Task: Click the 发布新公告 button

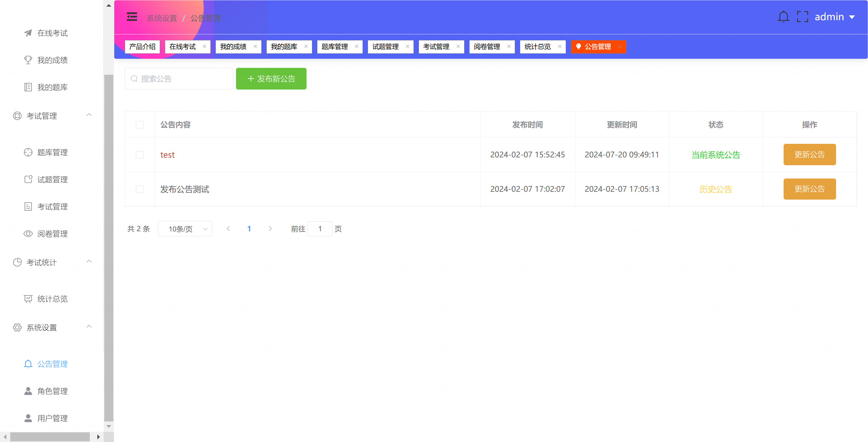Action: coord(271,79)
